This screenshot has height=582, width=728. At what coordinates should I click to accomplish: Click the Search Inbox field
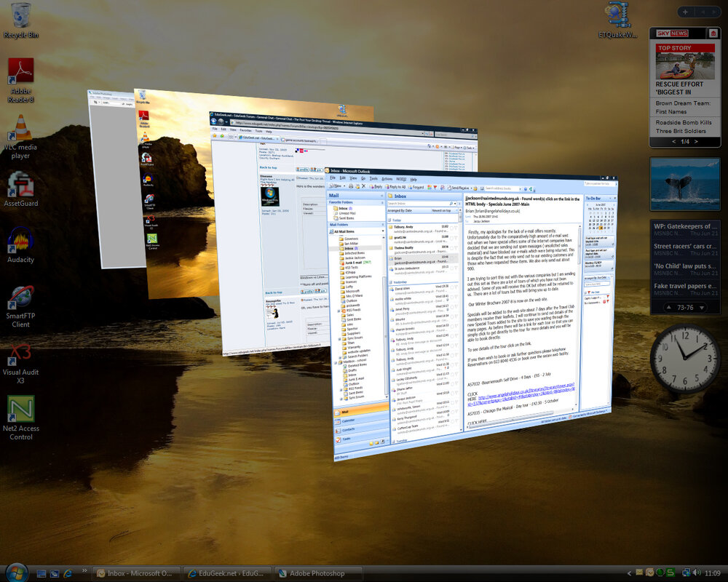418,204
